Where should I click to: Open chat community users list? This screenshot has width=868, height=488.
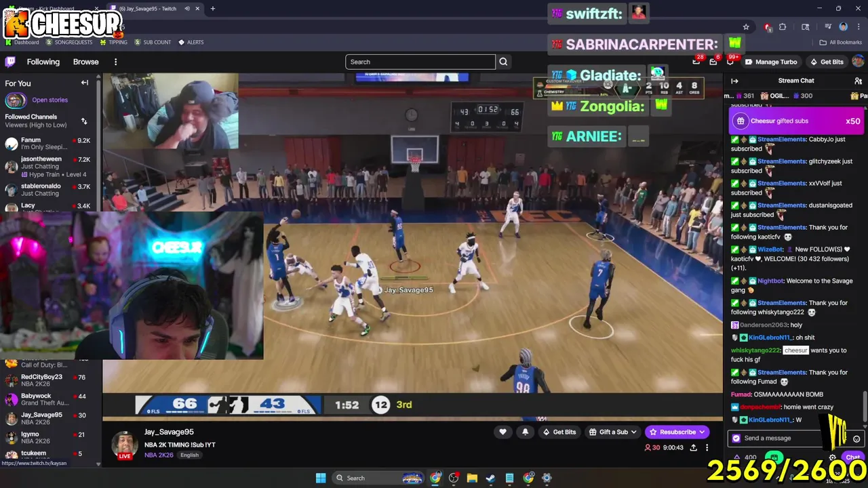tap(858, 81)
